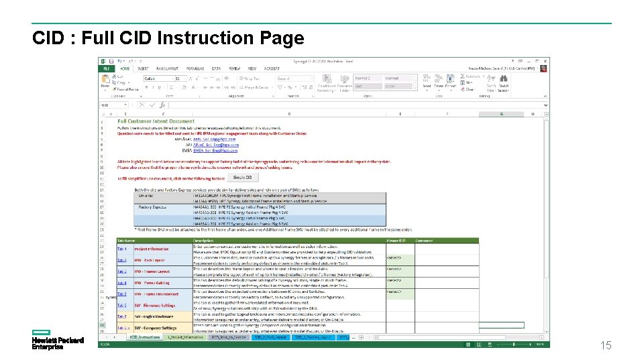Viewport: 644px width, 362px height.
Task: Select the I_Project_Information sheet tab
Action: [186, 337]
